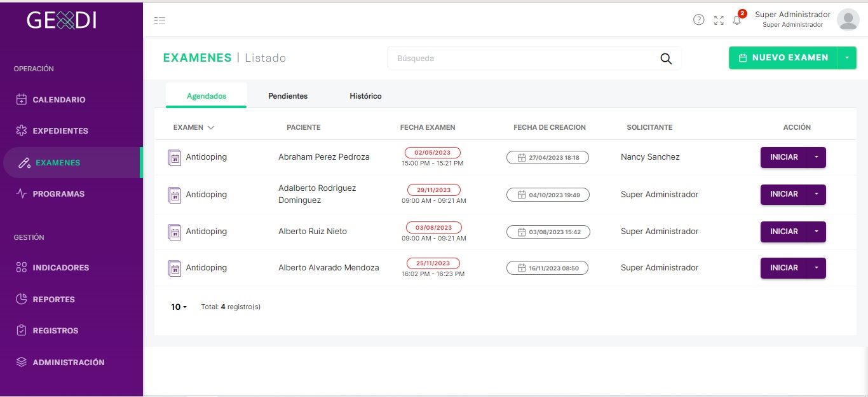Click the Expedientes sidebar icon

tap(21, 130)
